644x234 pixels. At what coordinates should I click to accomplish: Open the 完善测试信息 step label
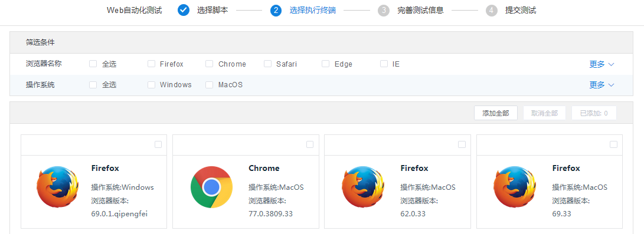420,10
